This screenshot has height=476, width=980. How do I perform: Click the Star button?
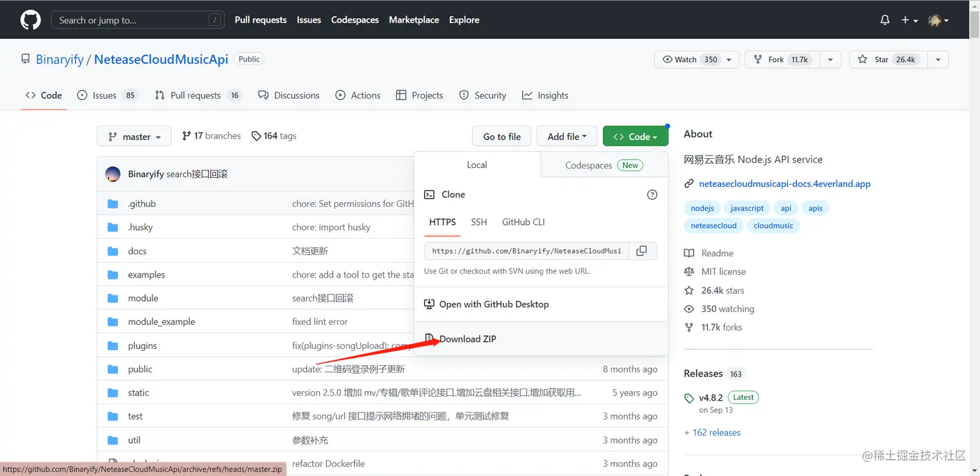click(888, 60)
